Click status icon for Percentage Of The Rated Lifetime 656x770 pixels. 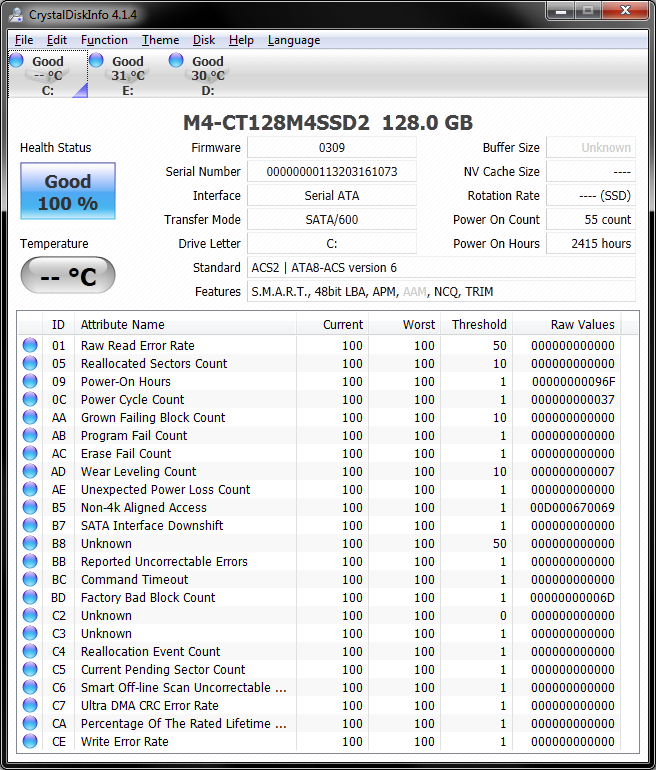[x=30, y=723]
